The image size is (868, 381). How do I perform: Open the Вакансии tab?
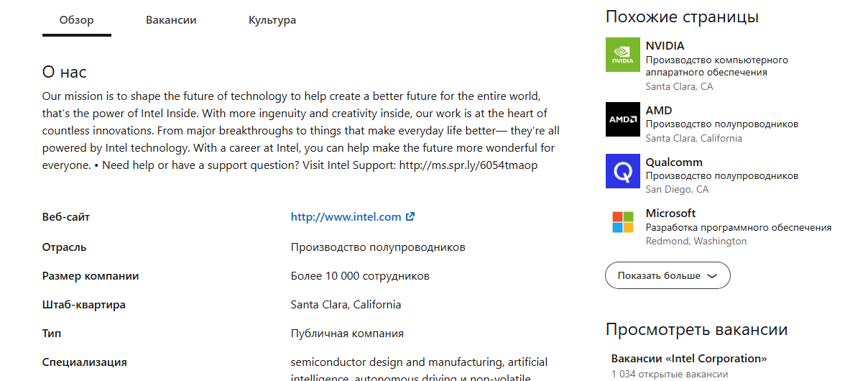tap(171, 20)
